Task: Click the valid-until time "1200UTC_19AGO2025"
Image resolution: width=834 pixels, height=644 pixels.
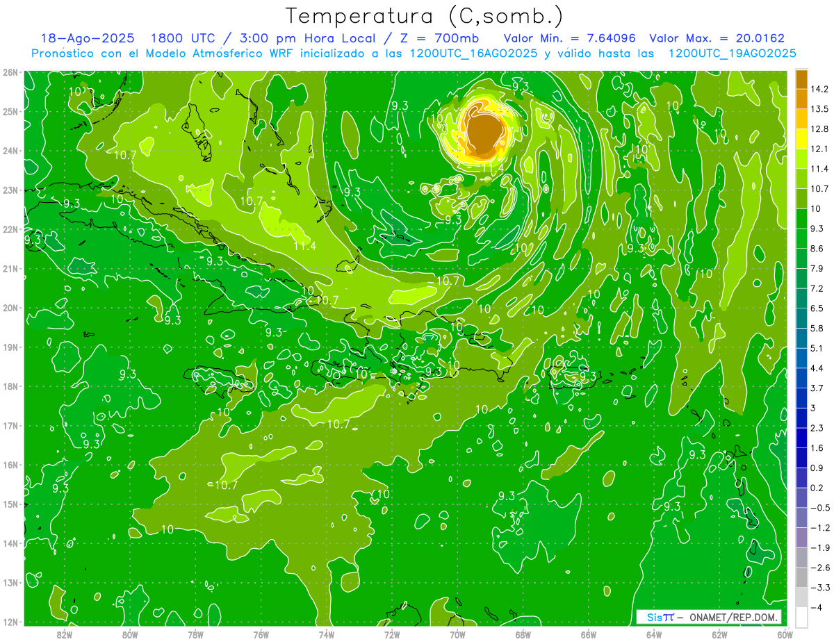Action: click(x=732, y=53)
